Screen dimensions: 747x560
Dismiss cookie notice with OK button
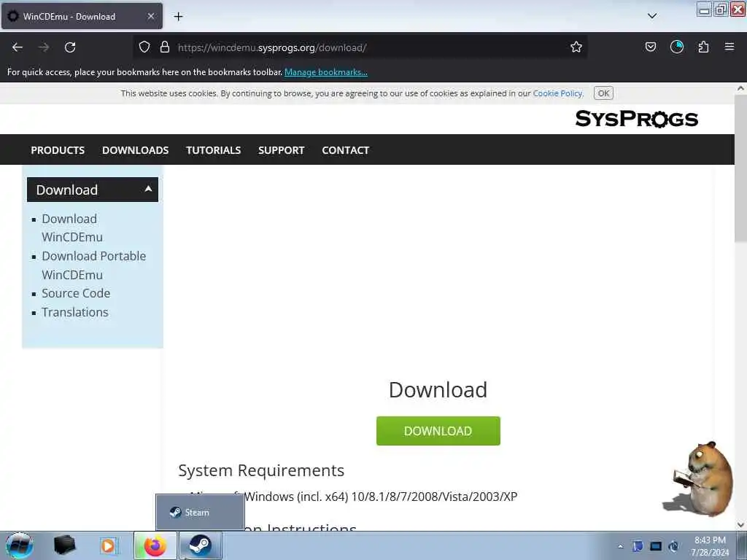603,93
